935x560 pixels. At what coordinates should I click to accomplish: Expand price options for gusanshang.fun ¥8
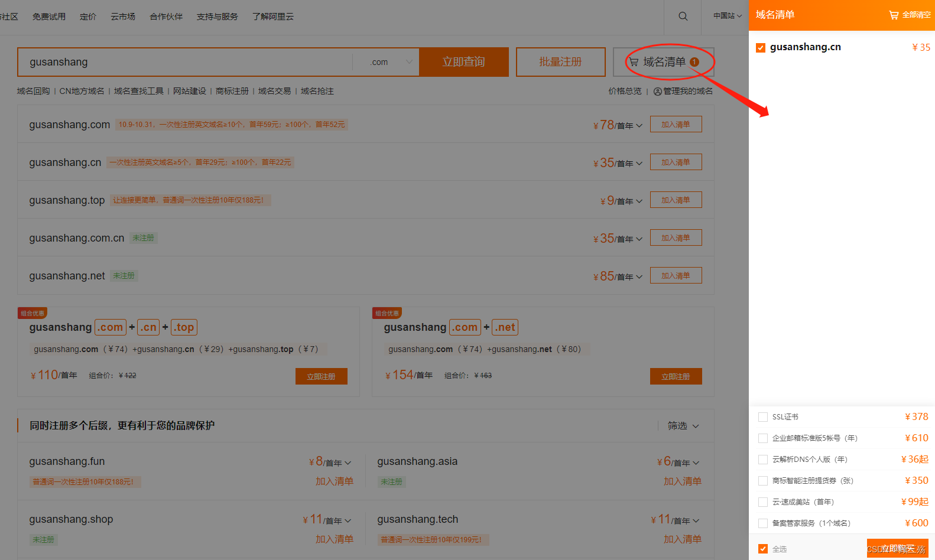tap(348, 463)
